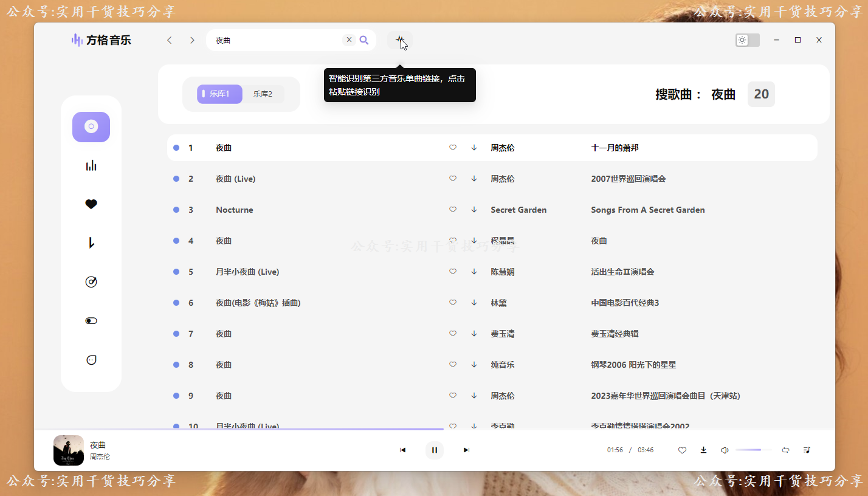Toggle the repeat loop mode in player bar

tap(785, 450)
